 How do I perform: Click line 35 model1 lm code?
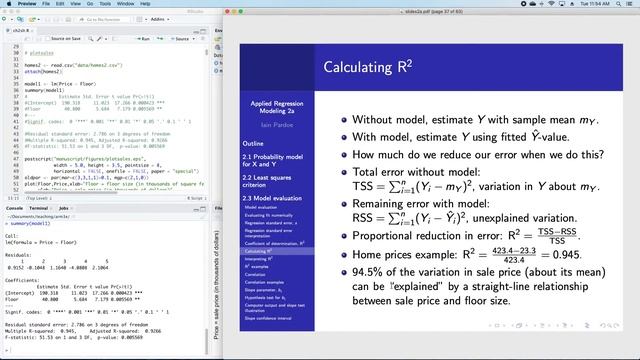[60, 84]
